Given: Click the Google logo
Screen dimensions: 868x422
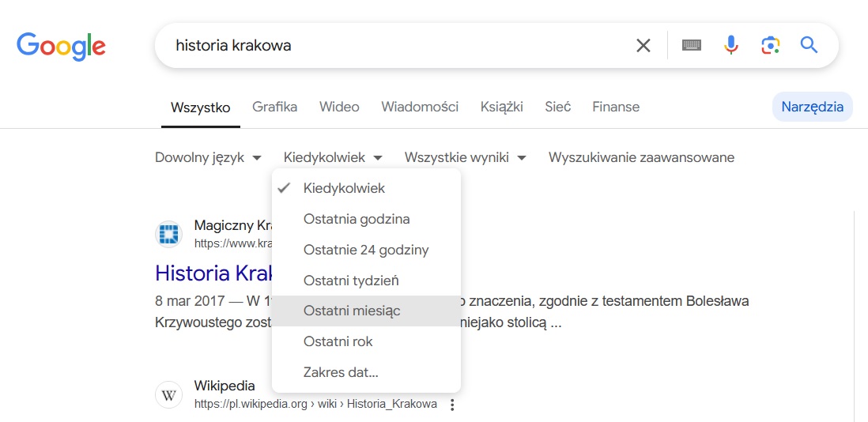Looking at the screenshot, I should (x=61, y=45).
